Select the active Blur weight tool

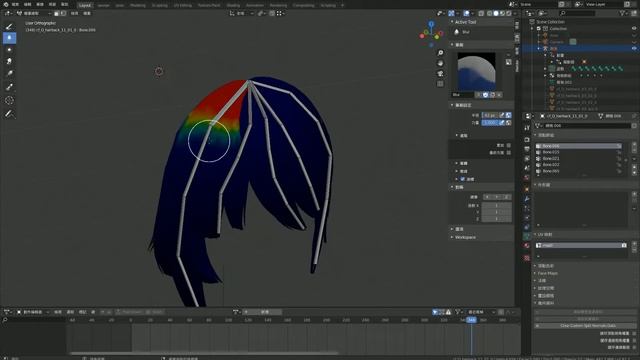tap(9, 38)
